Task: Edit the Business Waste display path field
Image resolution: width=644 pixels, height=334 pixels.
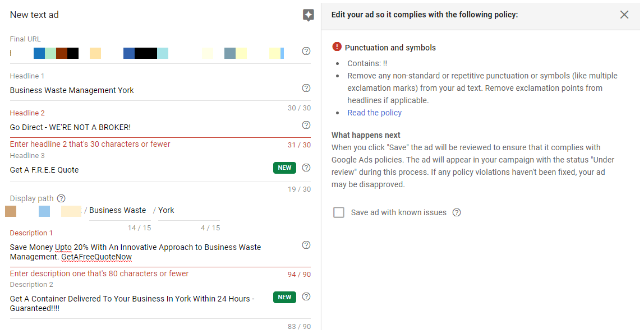Action: [x=118, y=211]
